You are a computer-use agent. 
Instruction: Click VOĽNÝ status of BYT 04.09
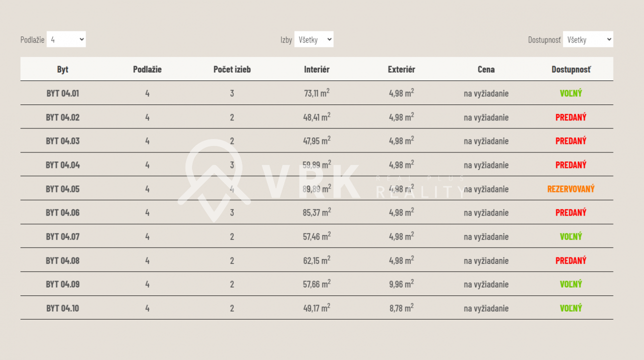[571, 284]
